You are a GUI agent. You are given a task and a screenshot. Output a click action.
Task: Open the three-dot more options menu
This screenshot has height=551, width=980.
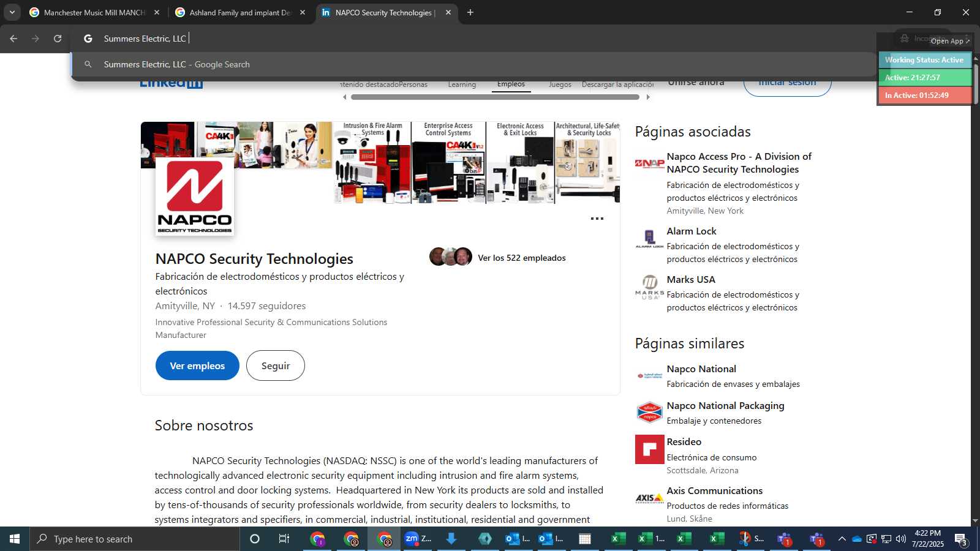[597, 219]
